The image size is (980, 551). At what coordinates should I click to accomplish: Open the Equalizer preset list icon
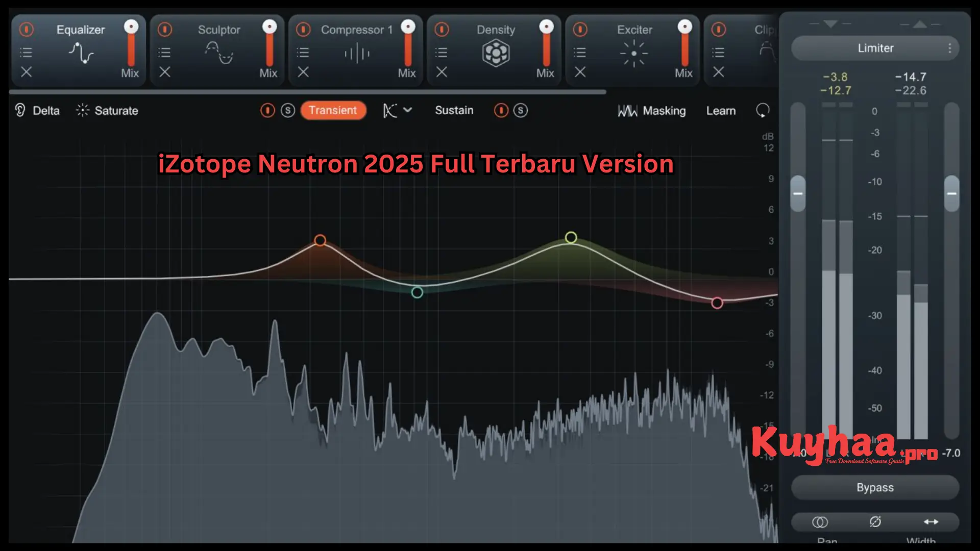(x=26, y=52)
